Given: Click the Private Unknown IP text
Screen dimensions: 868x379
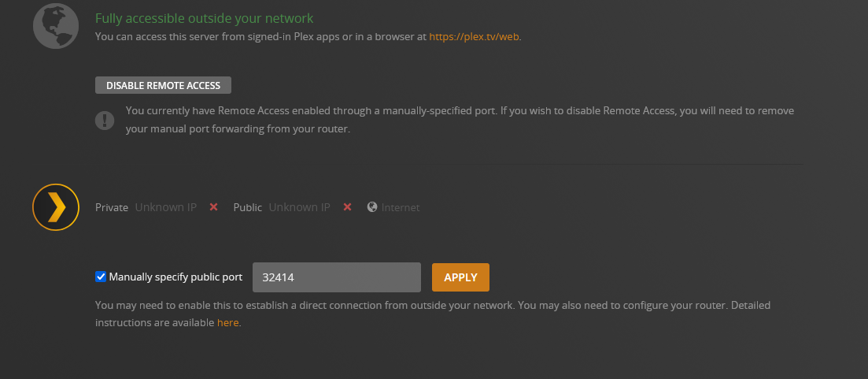Looking at the screenshot, I should [165, 207].
